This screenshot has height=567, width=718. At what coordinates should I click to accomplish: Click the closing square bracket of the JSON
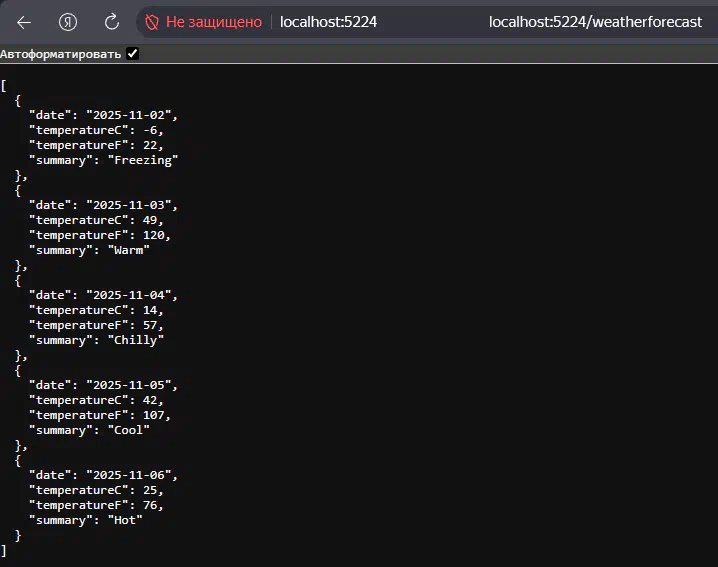(4, 551)
